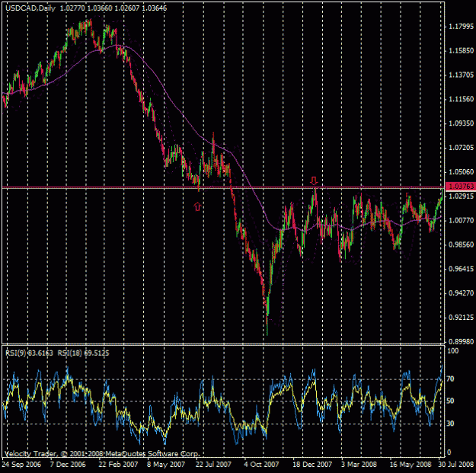Click the 0.96415 price axis value
Image resolution: width=476 pixels, height=473 pixels.
point(461,269)
